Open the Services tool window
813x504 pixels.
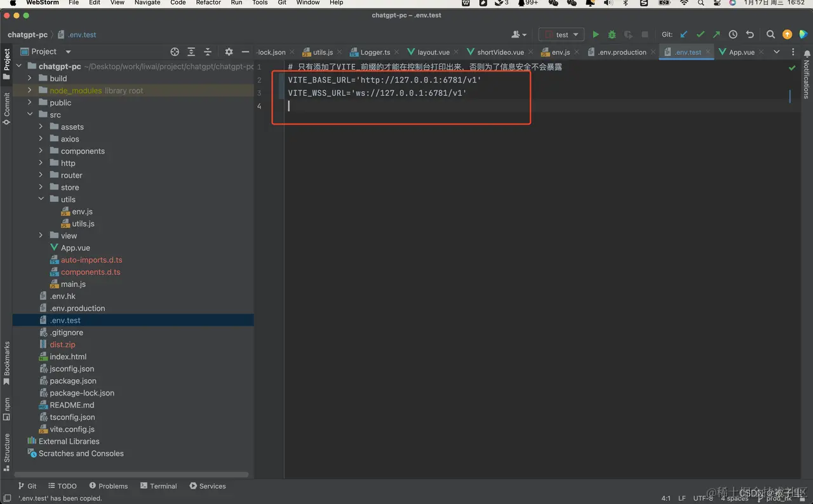click(207, 486)
